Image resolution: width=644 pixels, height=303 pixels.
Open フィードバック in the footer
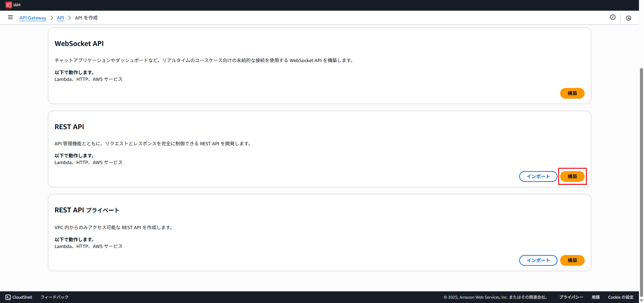pyautogui.click(x=54, y=297)
